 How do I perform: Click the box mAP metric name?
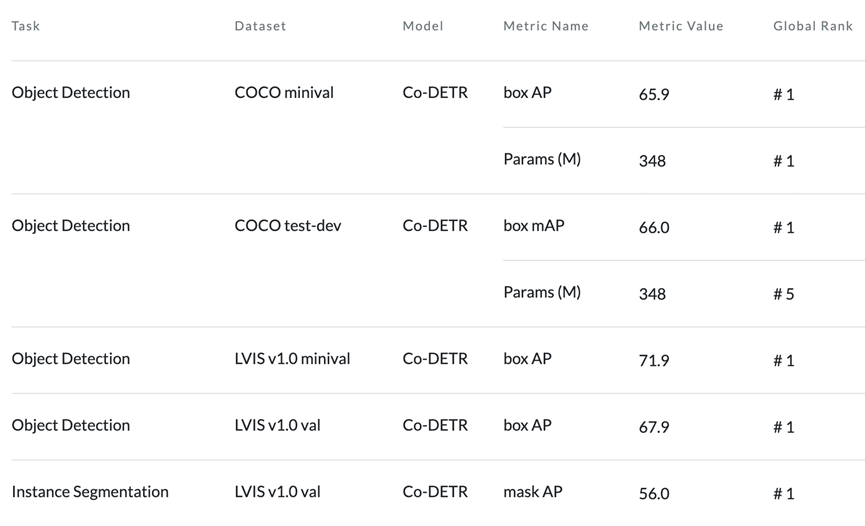point(534,226)
